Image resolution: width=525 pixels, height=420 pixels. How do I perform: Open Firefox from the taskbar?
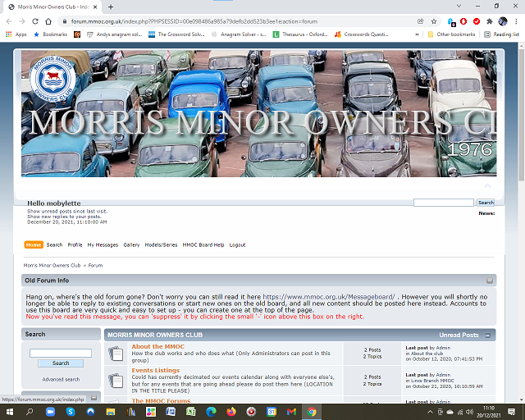(x=231, y=412)
